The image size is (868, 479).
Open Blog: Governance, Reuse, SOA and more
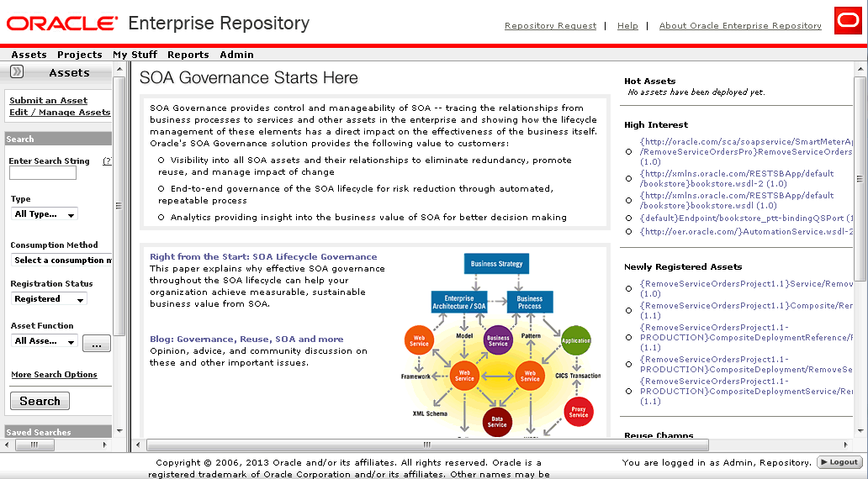point(246,339)
